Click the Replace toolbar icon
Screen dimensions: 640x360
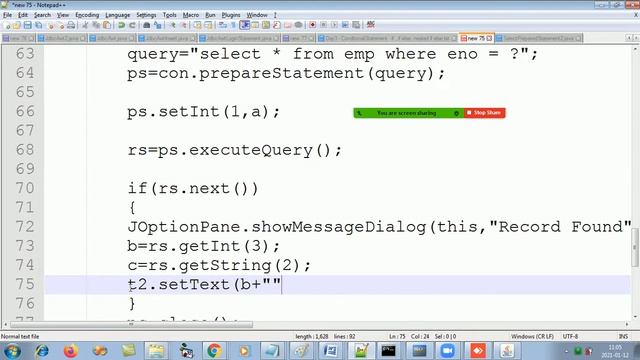coord(158,25)
